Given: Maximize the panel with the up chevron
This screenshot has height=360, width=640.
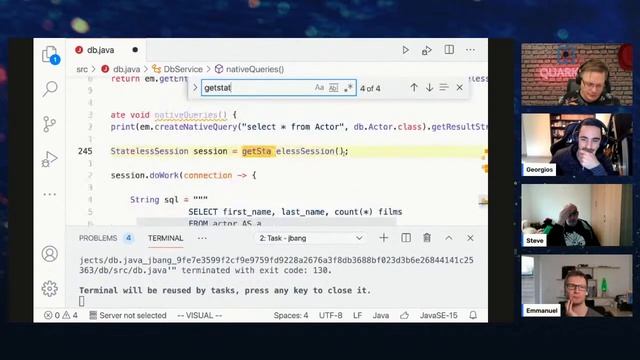Looking at the screenshot, I should tap(449, 238).
